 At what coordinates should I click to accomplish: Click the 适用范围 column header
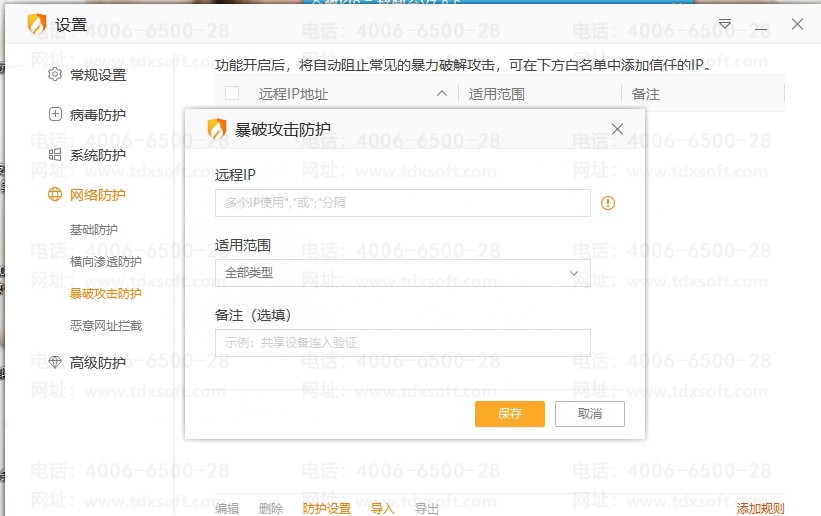pos(497,94)
